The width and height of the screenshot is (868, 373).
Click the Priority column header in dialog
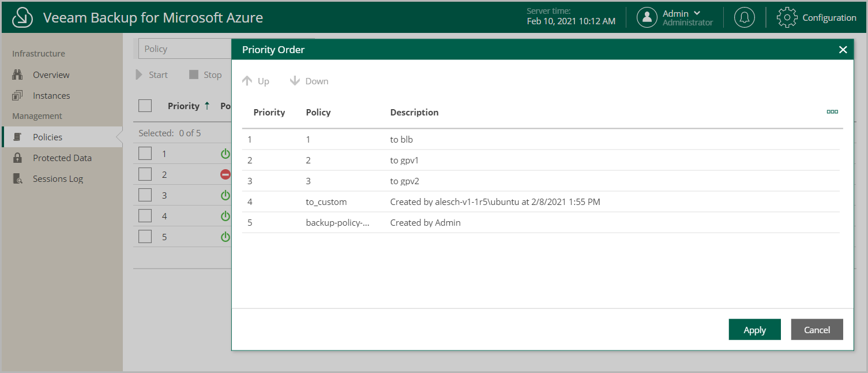coord(269,112)
